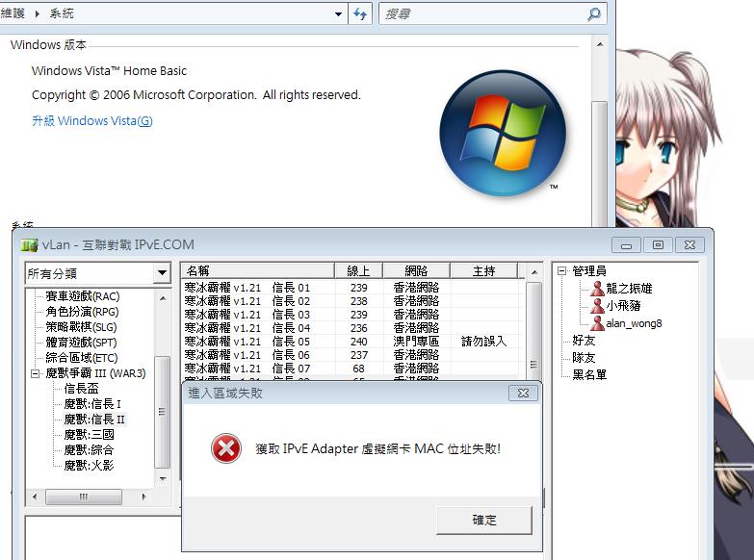Select room 寒冰霸權 v1.21 信長 07
754x560 pixels.
(353, 369)
